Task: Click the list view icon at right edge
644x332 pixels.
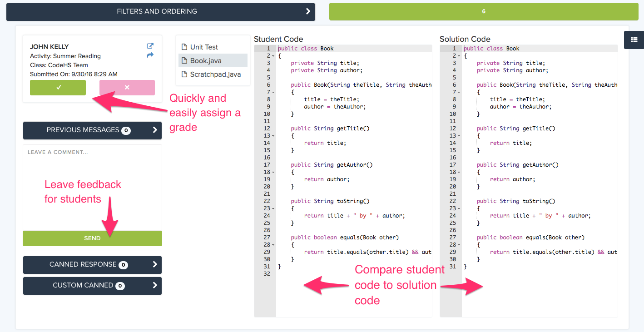Action: click(x=634, y=40)
